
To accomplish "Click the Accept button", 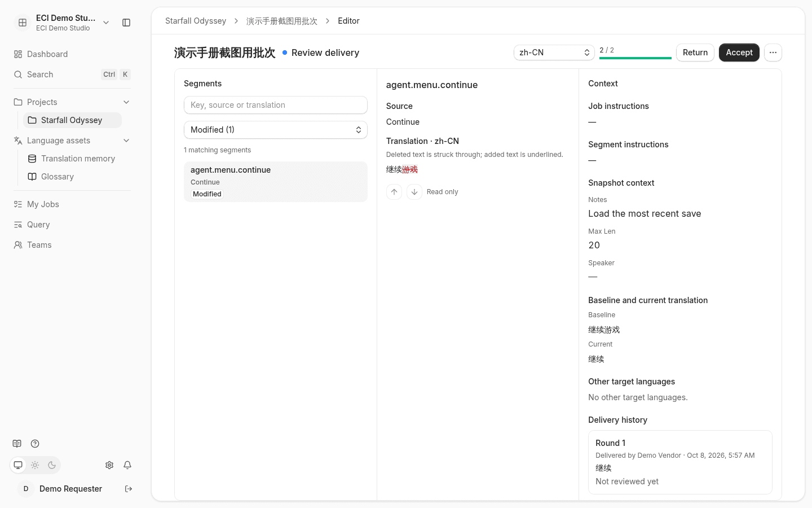I will pos(739,52).
